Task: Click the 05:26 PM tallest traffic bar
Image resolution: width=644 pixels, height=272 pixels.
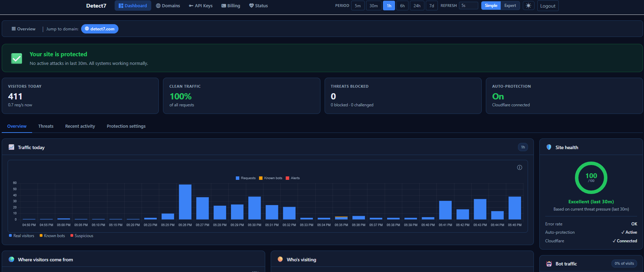Action: (x=185, y=202)
